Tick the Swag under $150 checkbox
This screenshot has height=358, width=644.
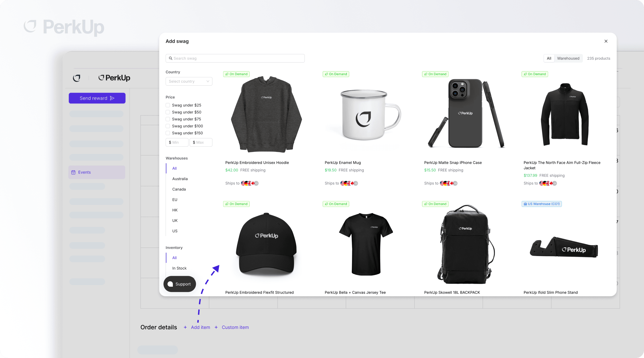coord(168,133)
